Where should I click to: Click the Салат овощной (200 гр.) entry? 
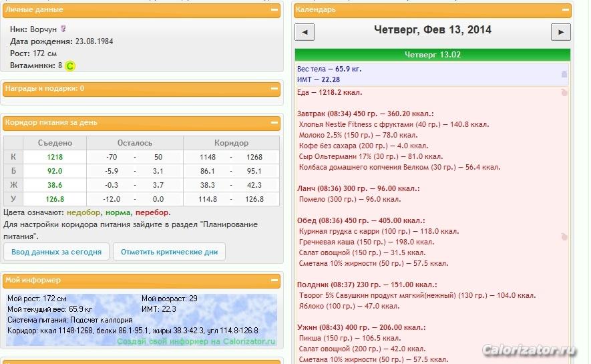tap(362, 349)
